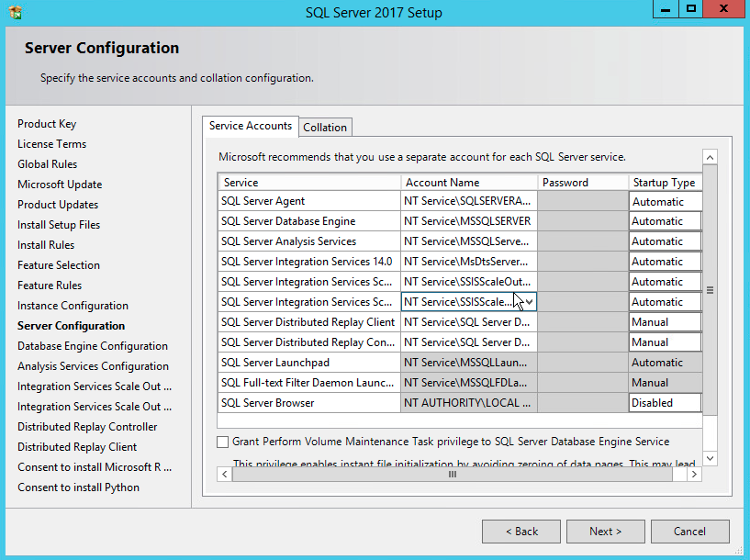This screenshot has width=750, height=560.
Task: Go back with the Back button
Action: pos(521,532)
